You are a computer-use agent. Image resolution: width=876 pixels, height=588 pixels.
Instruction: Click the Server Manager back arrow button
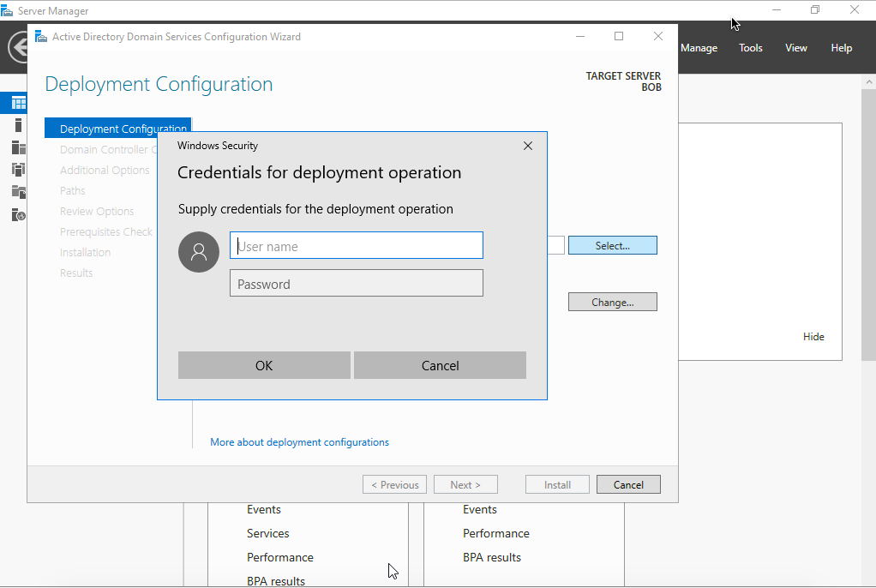coord(18,47)
